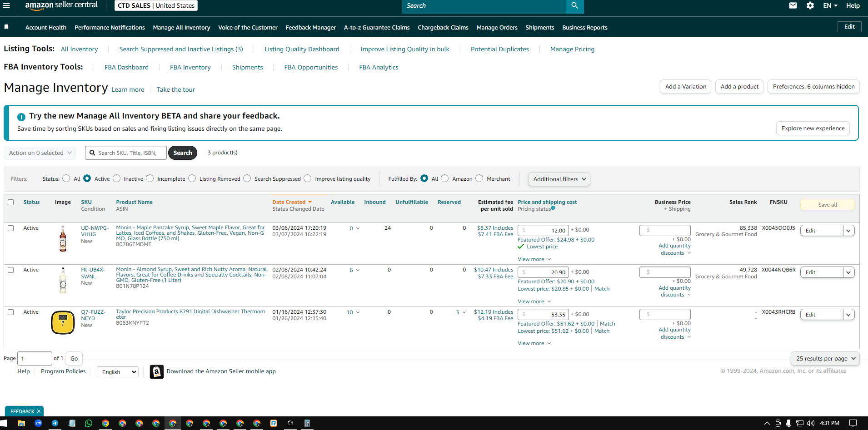Open Telegram from the taskbar

tap(55, 423)
